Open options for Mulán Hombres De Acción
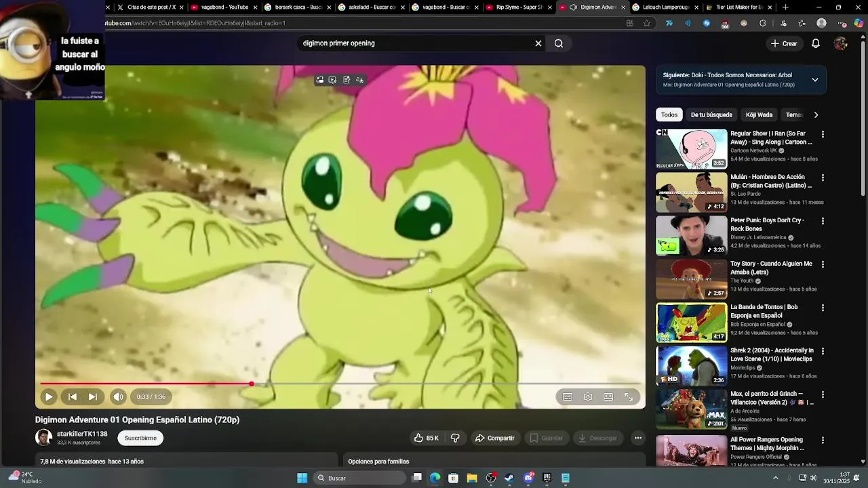This screenshot has width=868, height=488. coord(823,178)
